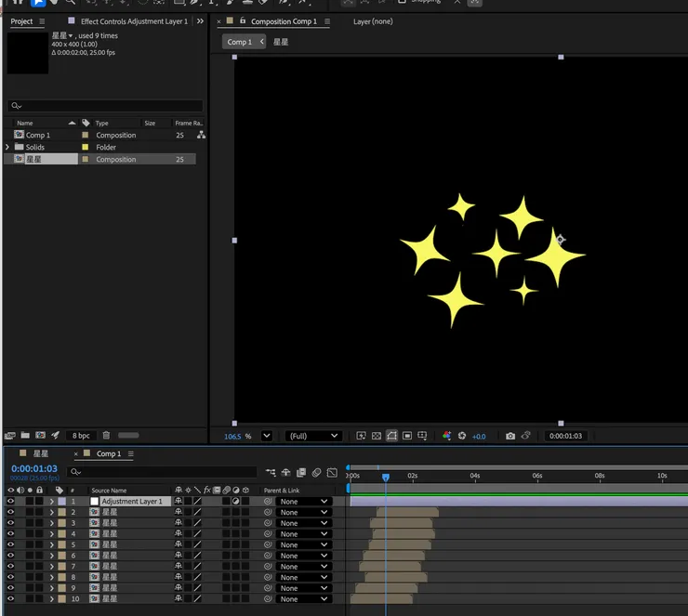Click the 8 bpc color depth button
This screenshot has height=616, width=688.
pos(82,436)
